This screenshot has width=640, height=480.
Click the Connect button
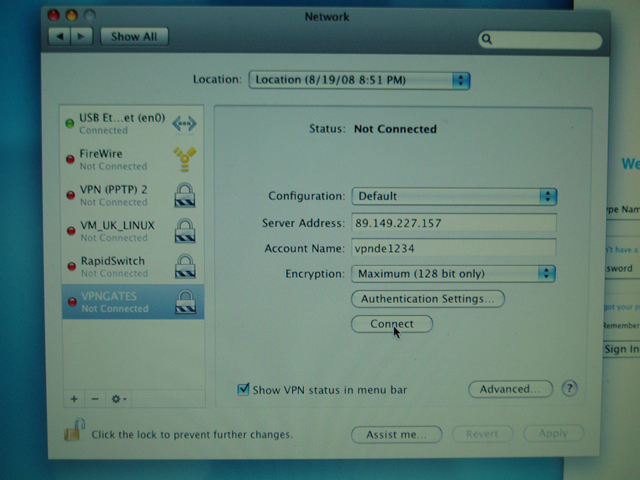click(x=392, y=324)
